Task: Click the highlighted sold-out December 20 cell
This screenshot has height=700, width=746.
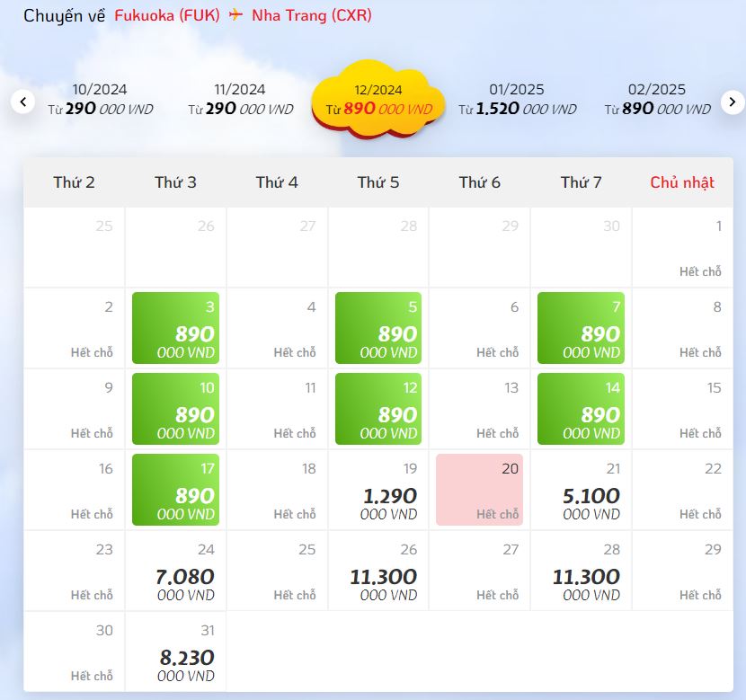Action: click(480, 490)
